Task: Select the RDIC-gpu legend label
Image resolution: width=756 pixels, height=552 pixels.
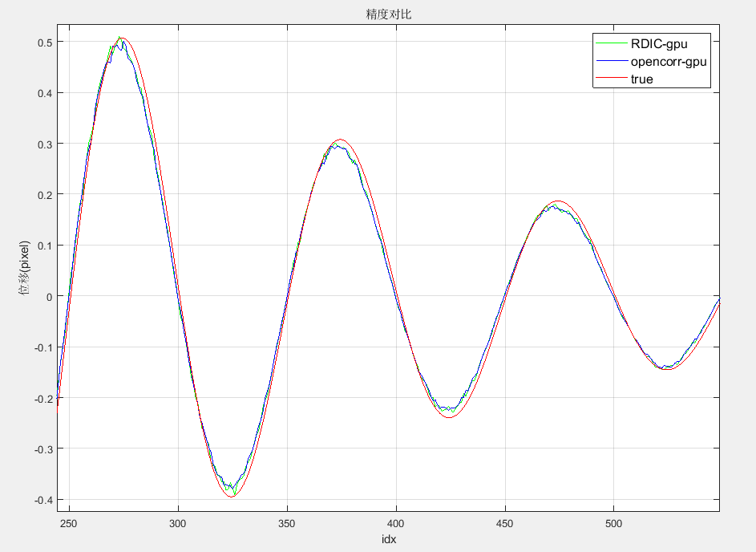Action: pyautogui.click(x=659, y=44)
